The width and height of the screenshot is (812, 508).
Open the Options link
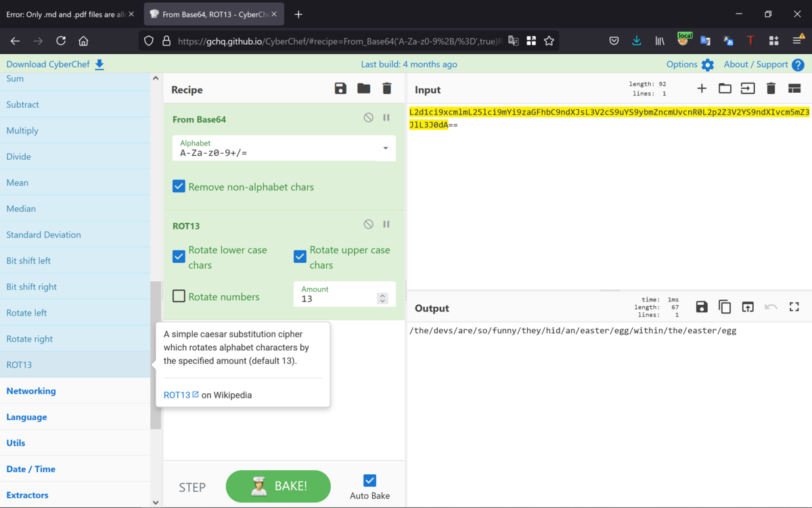pyautogui.click(x=681, y=64)
